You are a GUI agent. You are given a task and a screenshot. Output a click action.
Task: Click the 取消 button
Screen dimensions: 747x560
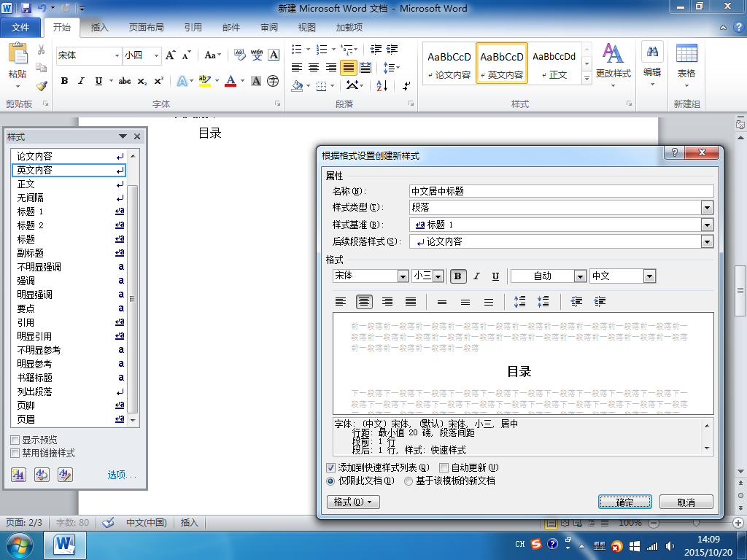(x=686, y=502)
